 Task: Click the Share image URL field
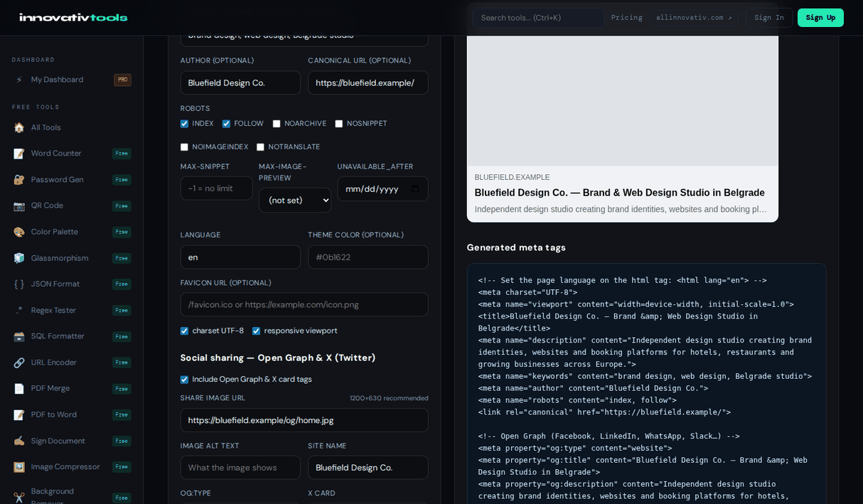pyautogui.click(x=304, y=420)
